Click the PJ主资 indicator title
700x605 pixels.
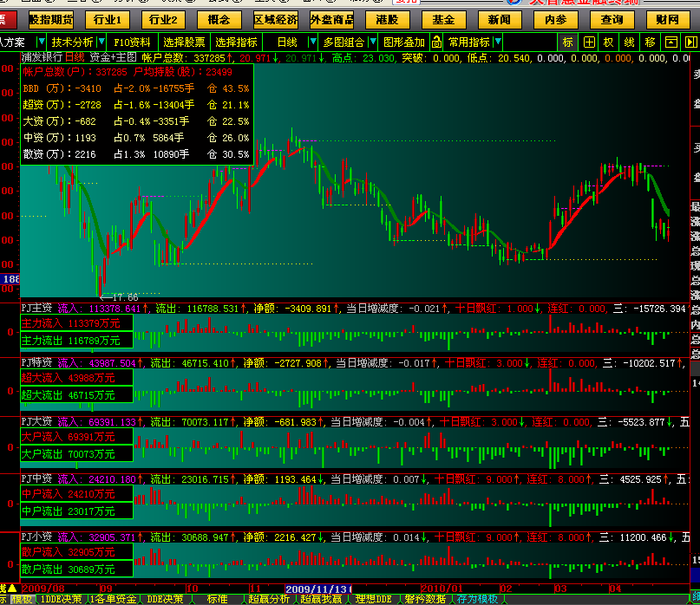point(36,309)
